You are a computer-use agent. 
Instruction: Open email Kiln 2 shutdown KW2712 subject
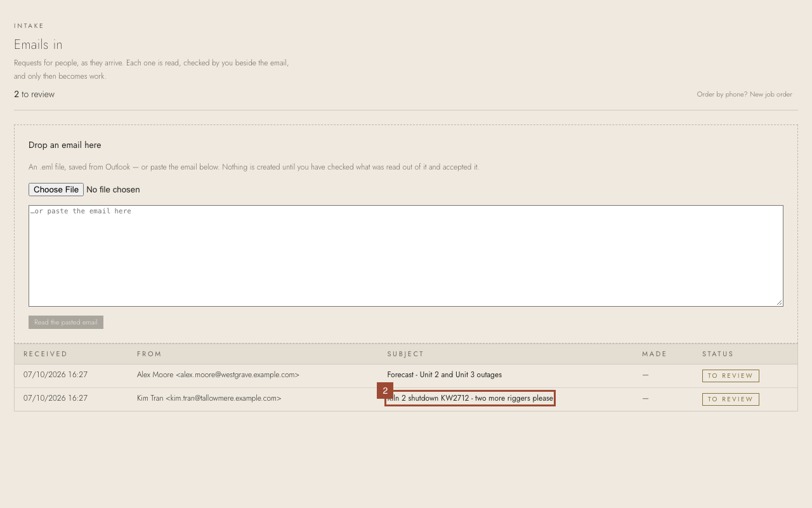click(470, 398)
